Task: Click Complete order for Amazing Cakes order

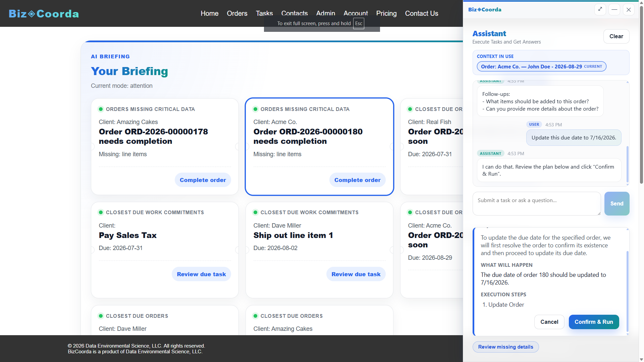Action: tap(203, 180)
